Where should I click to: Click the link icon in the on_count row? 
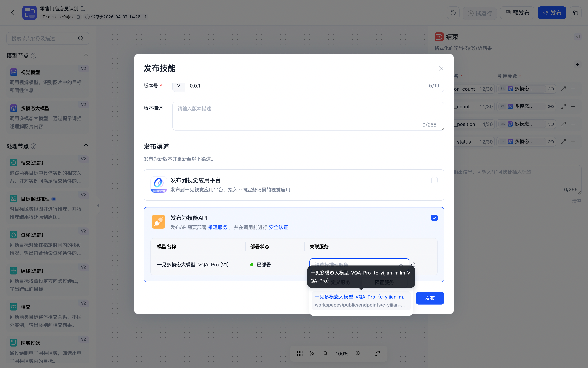551,89
